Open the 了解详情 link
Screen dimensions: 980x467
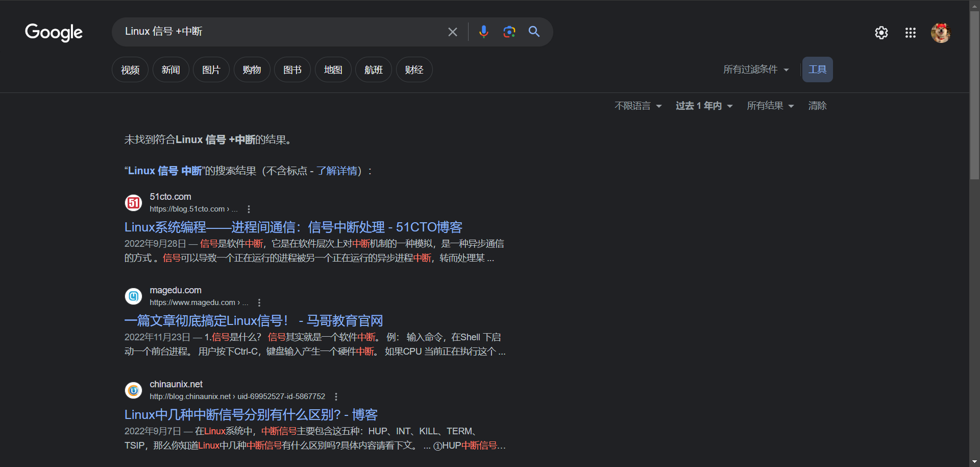336,171
